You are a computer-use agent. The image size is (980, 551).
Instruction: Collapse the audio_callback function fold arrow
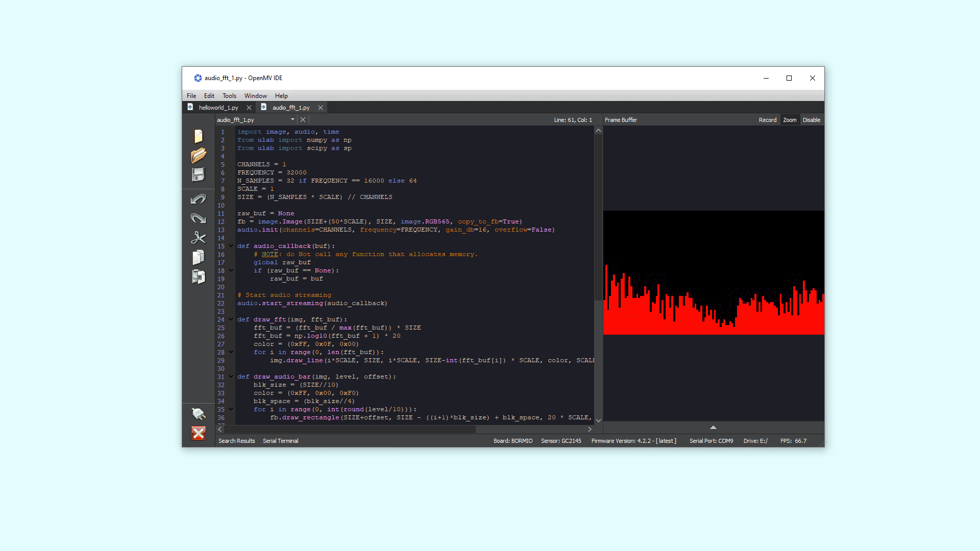tap(231, 246)
